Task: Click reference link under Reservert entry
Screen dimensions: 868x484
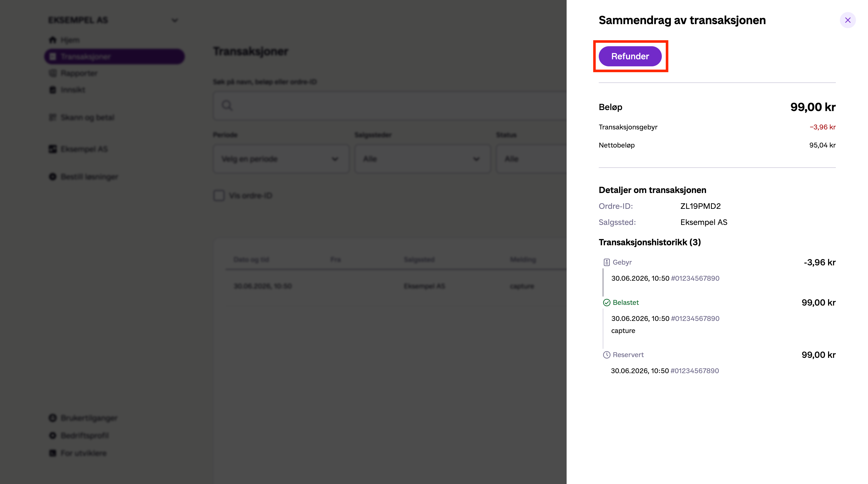Action: (694, 371)
